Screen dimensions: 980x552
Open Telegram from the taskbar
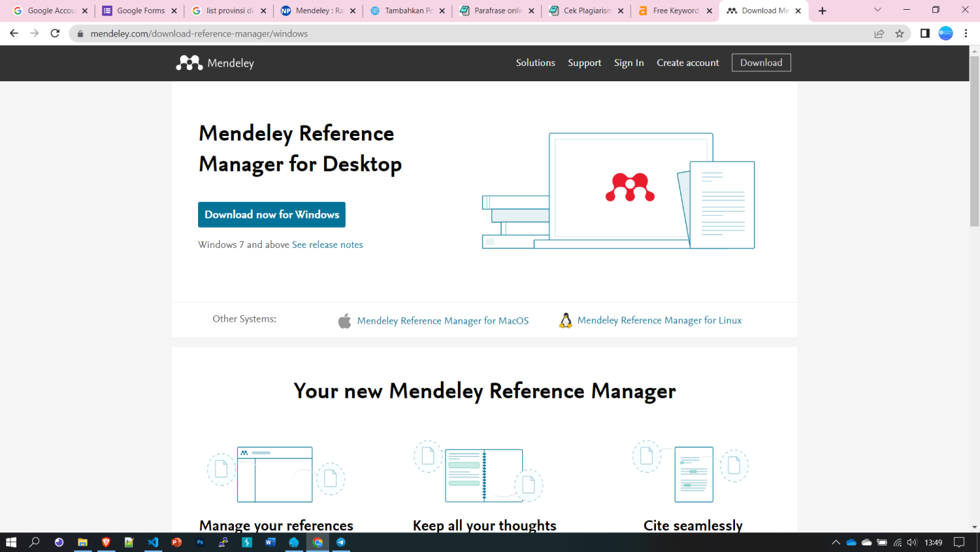[x=341, y=542]
